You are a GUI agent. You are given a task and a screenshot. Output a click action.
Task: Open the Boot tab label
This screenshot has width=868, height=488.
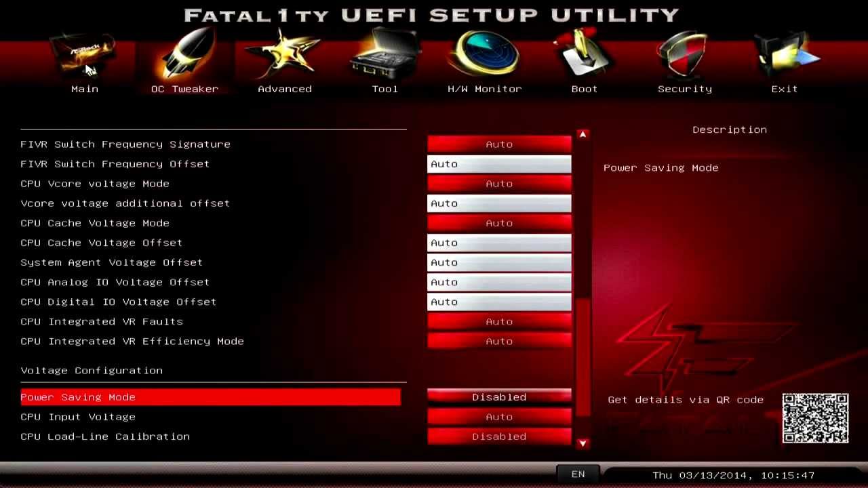click(x=585, y=89)
